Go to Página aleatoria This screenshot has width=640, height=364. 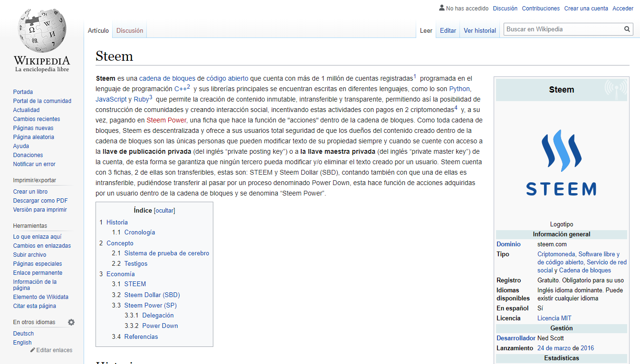point(34,137)
